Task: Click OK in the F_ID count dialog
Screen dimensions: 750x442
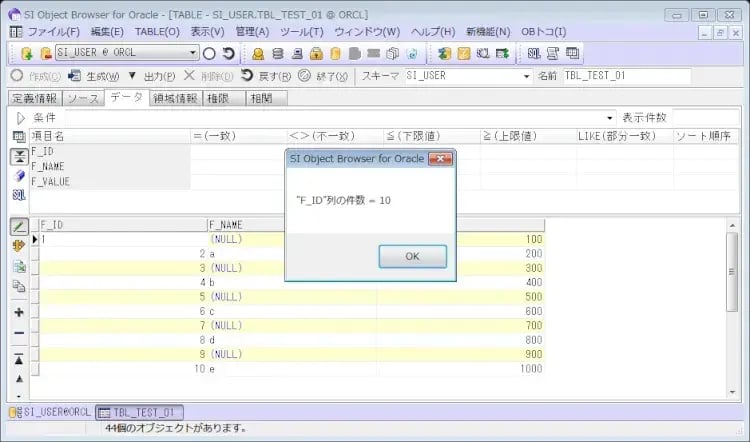Action: [x=412, y=256]
